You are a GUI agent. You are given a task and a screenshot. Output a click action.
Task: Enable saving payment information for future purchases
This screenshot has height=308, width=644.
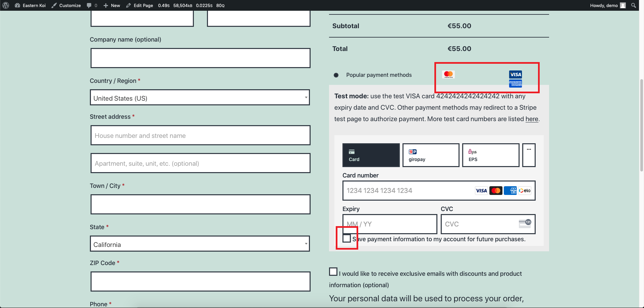click(346, 238)
